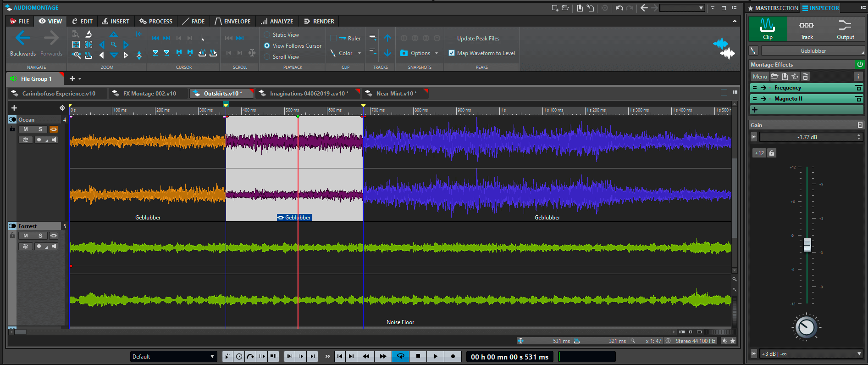The image size is (868, 365).
Task: Select Static View radio button
Action: [x=267, y=35]
